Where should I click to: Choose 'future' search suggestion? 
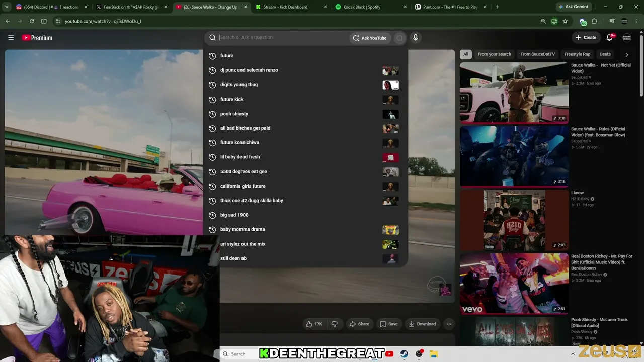pos(305,56)
